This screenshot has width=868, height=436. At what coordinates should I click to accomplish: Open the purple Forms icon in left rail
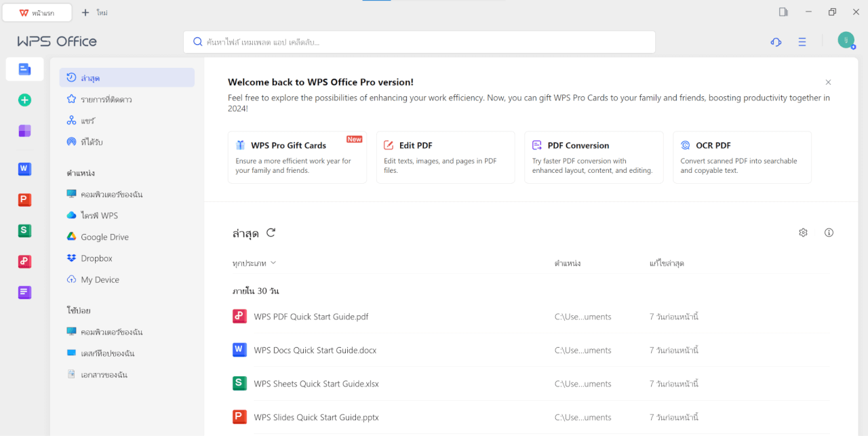tap(25, 292)
